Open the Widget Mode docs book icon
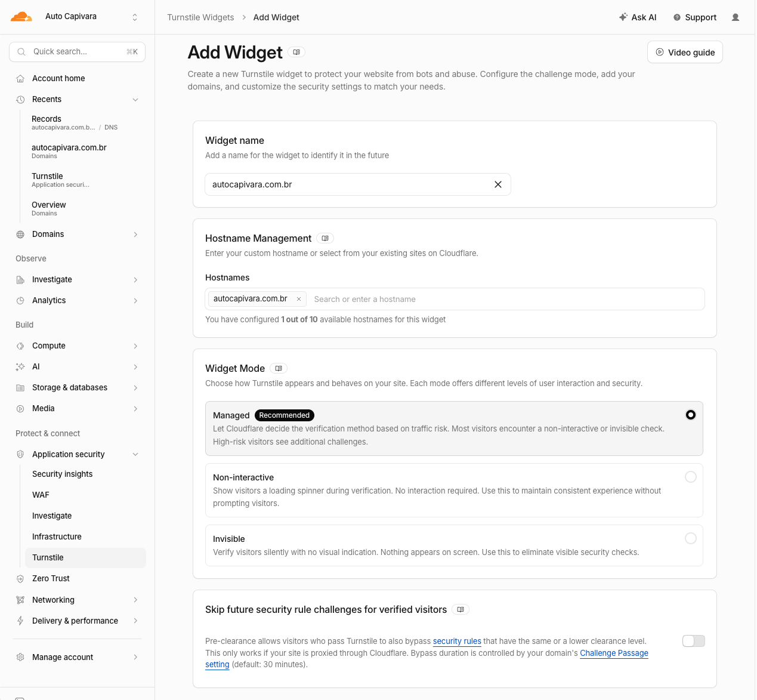Image resolution: width=757 pixels, height=700 pixels. (279, 368)
